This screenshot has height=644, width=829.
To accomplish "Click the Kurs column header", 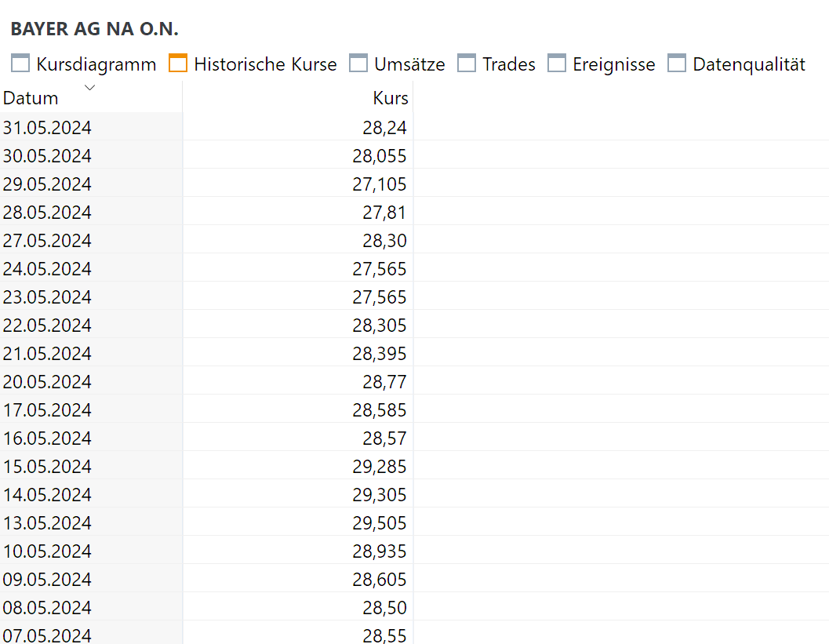I will pyautogui.click(x=391, y=98).
